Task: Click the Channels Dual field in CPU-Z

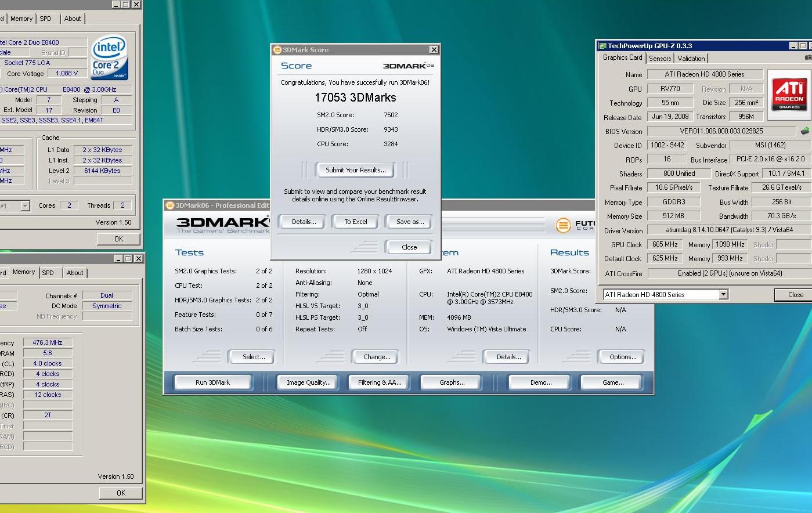Action: coord(107,295)
